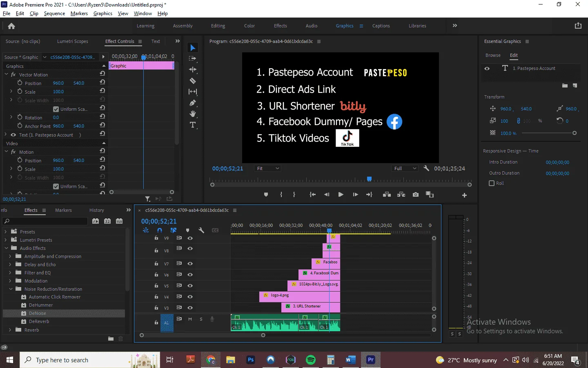Expand the Amplitude and Compression folder

pos(10,256)
